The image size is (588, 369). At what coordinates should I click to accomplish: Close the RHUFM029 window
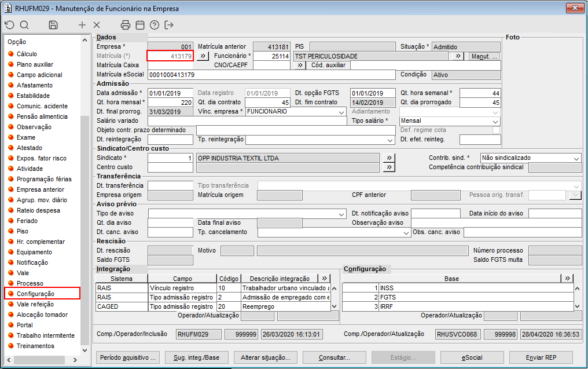[x=575, y=8]
